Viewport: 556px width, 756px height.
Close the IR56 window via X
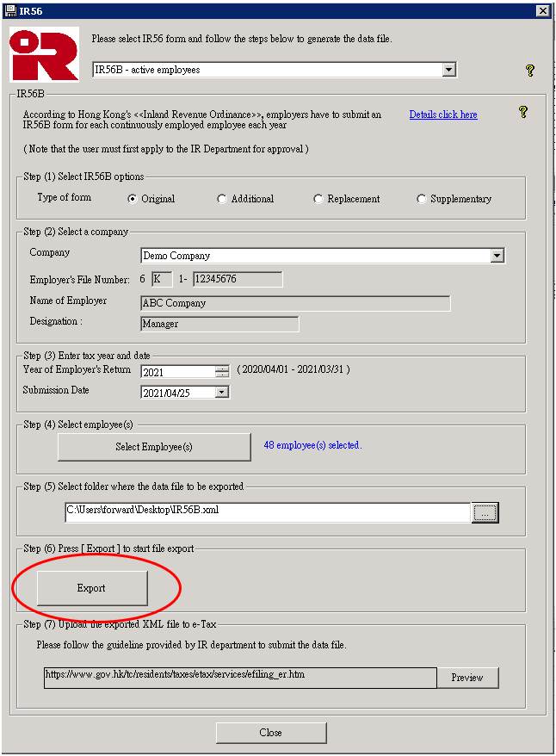click(x=542, y=10)
